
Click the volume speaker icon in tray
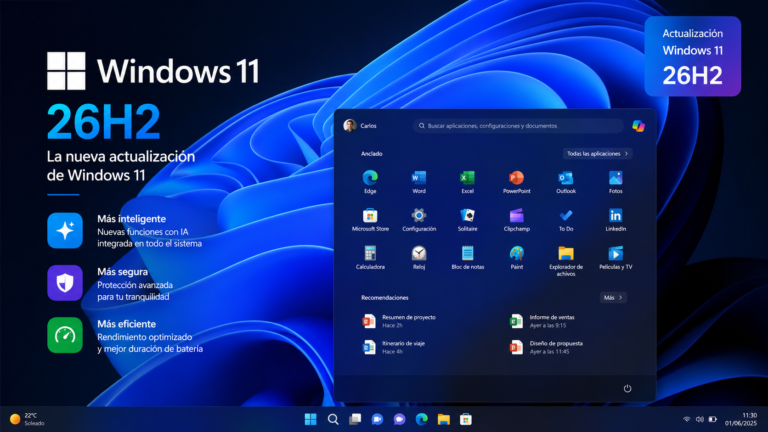point(699,419)
